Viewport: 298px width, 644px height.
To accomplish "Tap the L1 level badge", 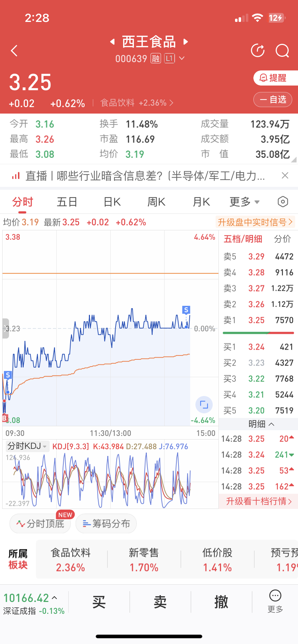I will point(170,58).
